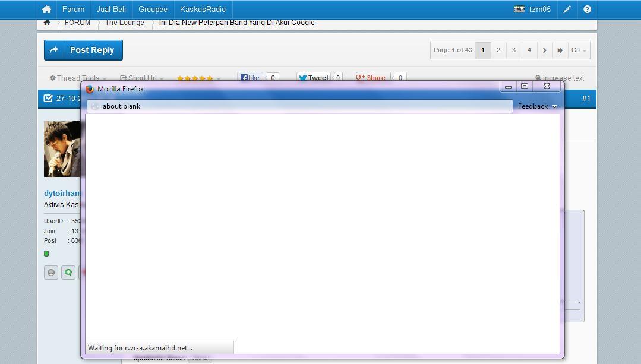Click the gray reputation minus icon
641x364 pixels.
point(51,273)
